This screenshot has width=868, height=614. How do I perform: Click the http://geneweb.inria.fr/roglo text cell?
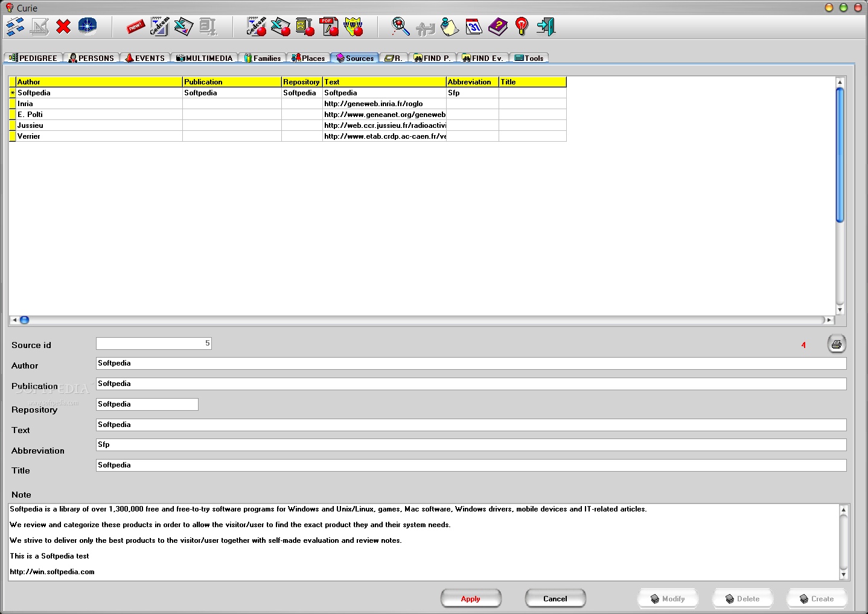[x=384, y=104]
